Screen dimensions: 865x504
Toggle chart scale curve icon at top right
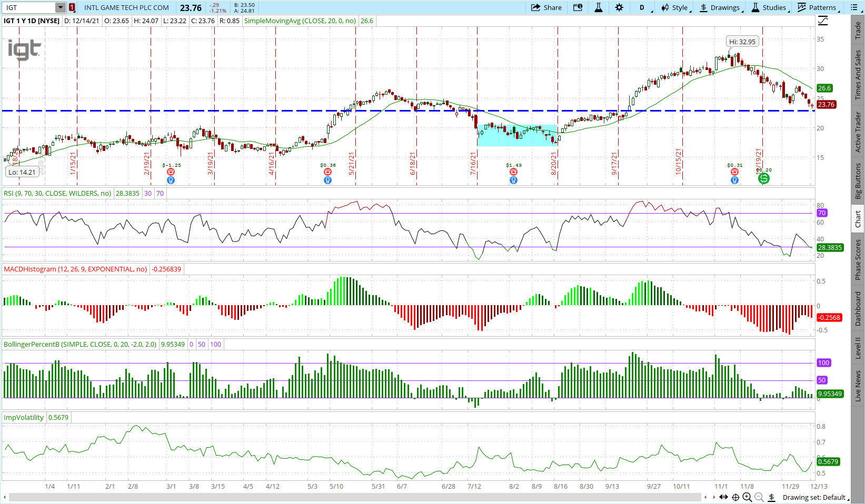point(823,21)
